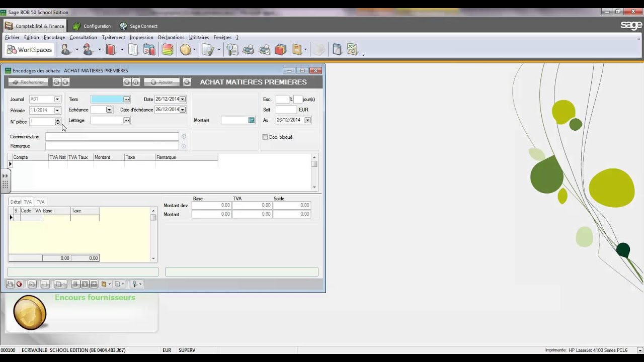This screenshot has width=644, height=362.
Task: Click the accounts grid vertical scrollbar
Action: (314, 172)
